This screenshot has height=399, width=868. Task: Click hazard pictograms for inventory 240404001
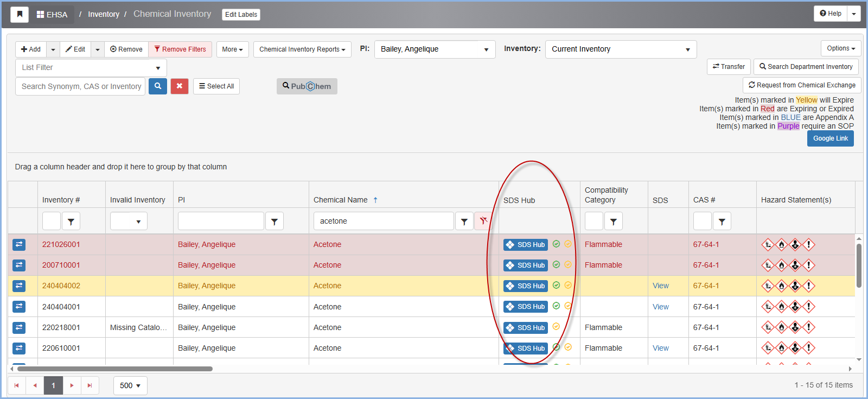pyautogui.click(x=788, y=307)
